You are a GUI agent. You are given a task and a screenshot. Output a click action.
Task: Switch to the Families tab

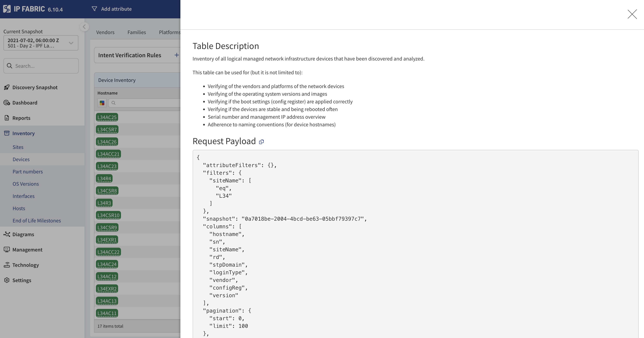[136, 32]
